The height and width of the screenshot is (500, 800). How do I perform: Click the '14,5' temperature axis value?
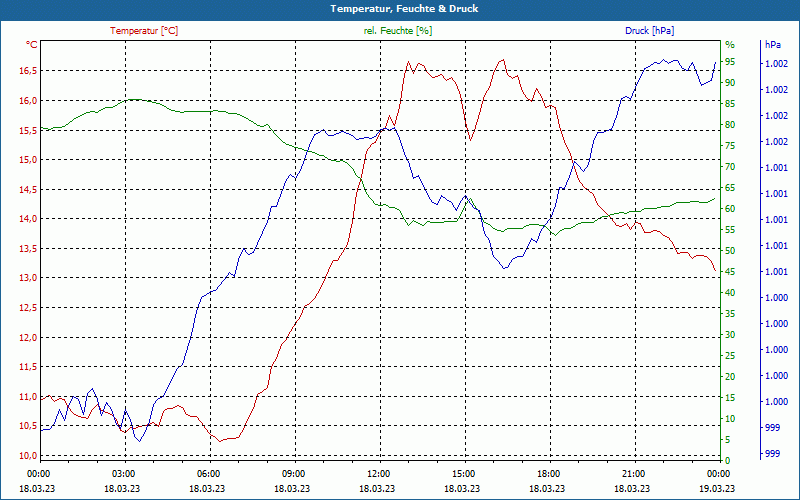28,190
